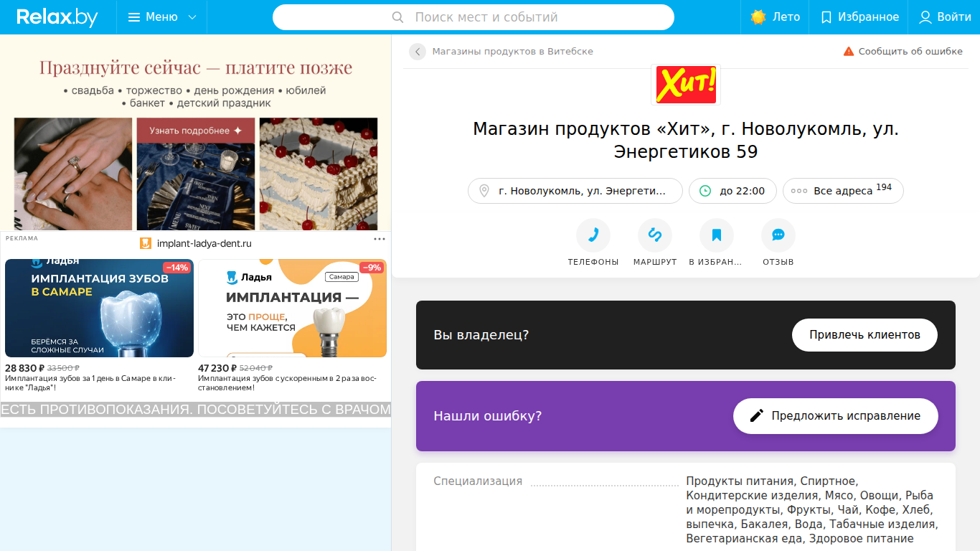Open the Имплантация — это проще ad image
980x551 pixels.
point(292,308)
